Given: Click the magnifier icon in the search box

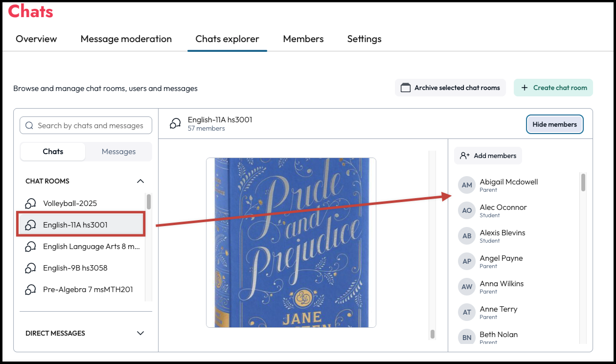Looking at the screenshot, I should [x=29, y=125].
